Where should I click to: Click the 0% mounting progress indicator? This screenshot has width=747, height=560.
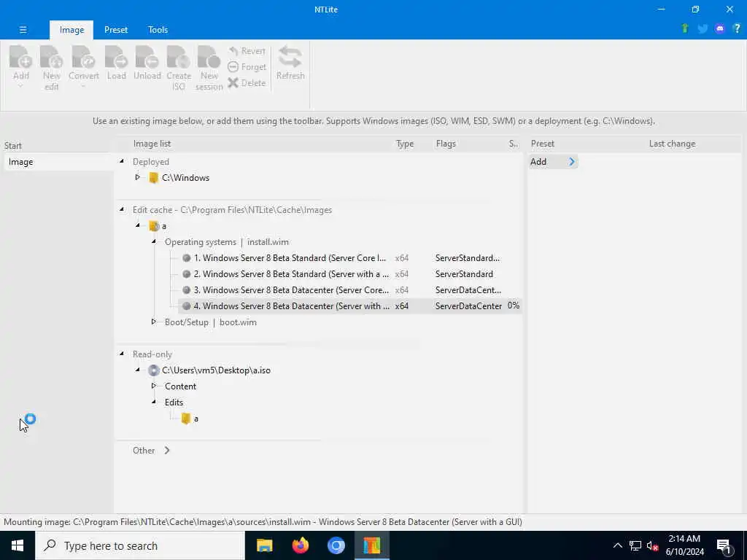514,306
